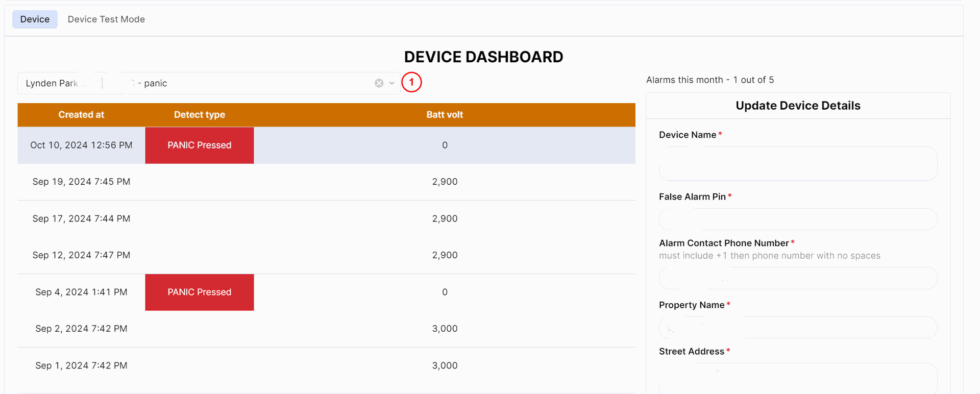The height and width of the screenshot is (394, 980).
Task: Click PANIC Pressed badge for Sep 4
Action: (x=199, y=292)
